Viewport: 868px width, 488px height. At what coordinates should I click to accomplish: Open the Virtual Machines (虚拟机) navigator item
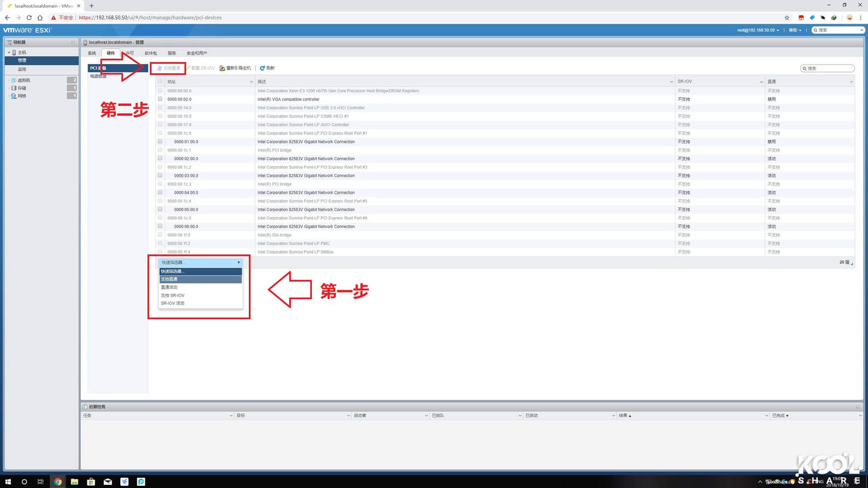click(24, 80)
